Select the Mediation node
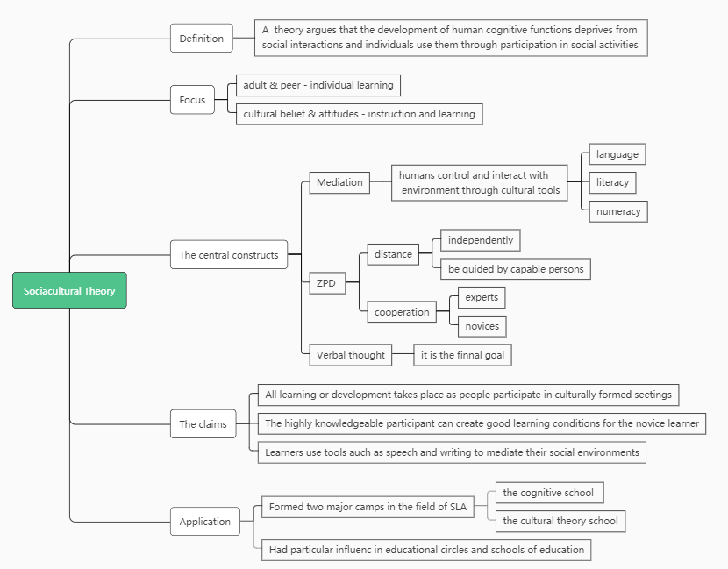 pyautogui.click(x=339, y=182)
